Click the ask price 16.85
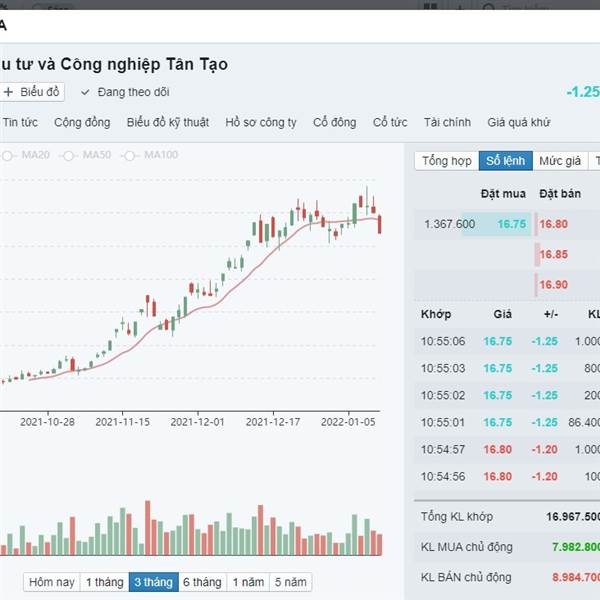Viewport: 600px width, 600px height. coord(553,254)
